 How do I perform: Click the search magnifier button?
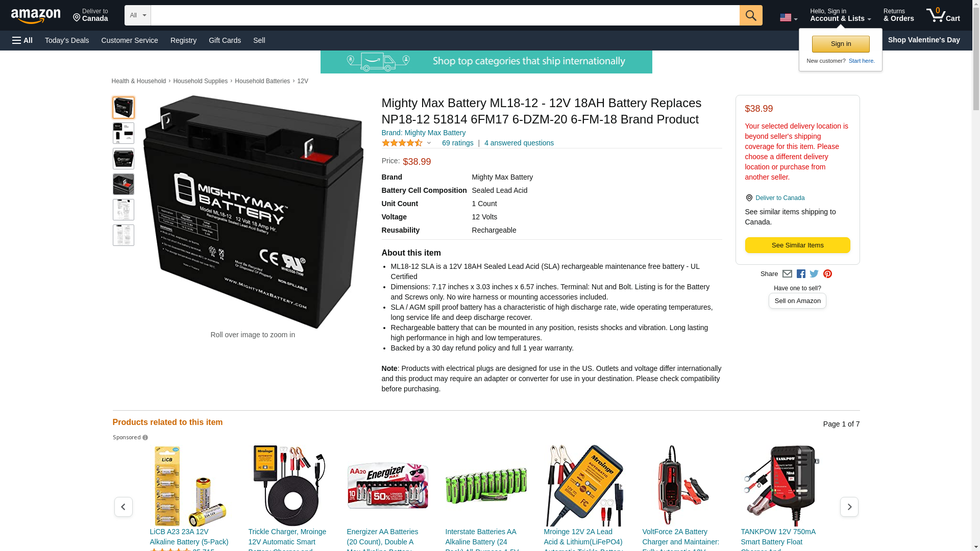(750, 15)
